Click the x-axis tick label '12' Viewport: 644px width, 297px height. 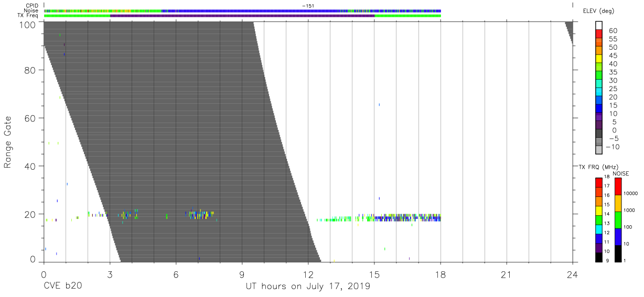[308, 274]
